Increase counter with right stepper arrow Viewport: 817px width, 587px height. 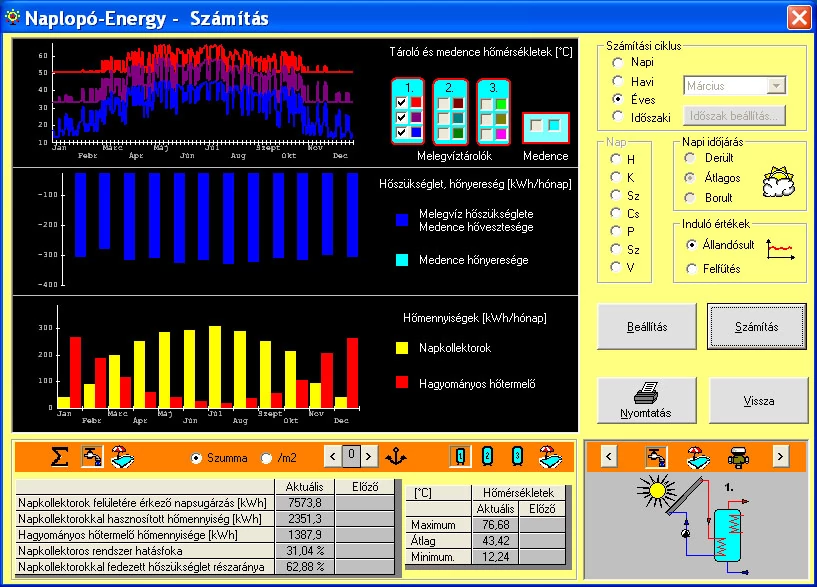coord(369,457)
